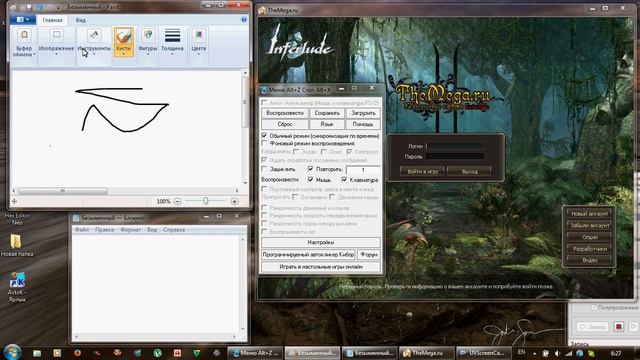Image resolution: width=640 pixels, height=360 pixels.
Task: Open the Фигуры shapes dropdown
Action: 148,42
